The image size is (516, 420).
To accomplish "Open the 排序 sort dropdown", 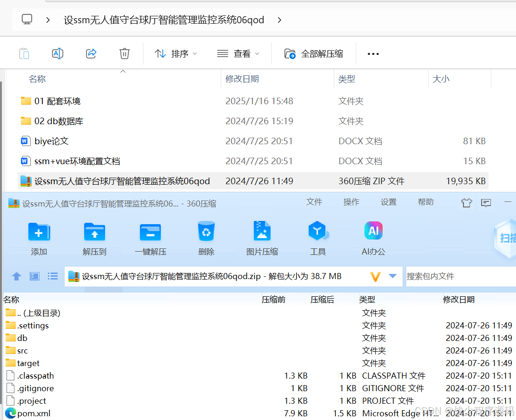I will pos(176,53).
